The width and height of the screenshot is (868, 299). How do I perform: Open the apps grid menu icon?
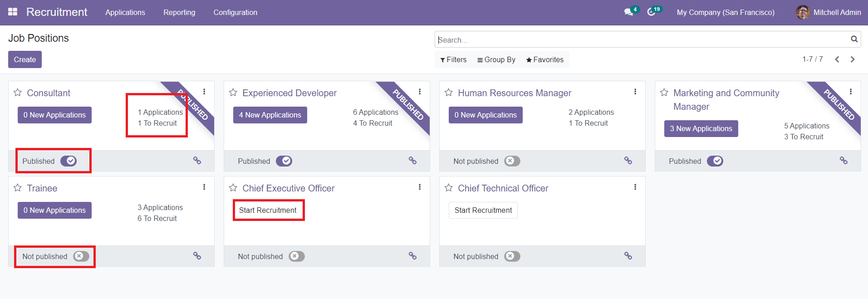pos(13,12)
